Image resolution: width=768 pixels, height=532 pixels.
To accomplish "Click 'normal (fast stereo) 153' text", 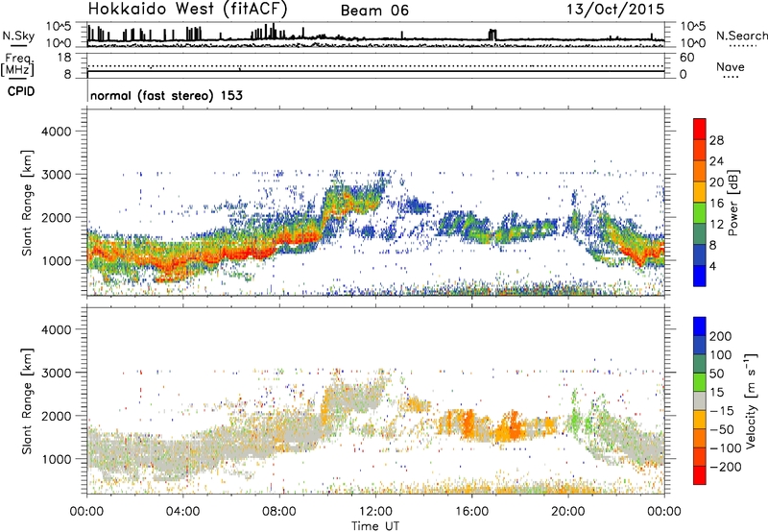I will point(166,95).
